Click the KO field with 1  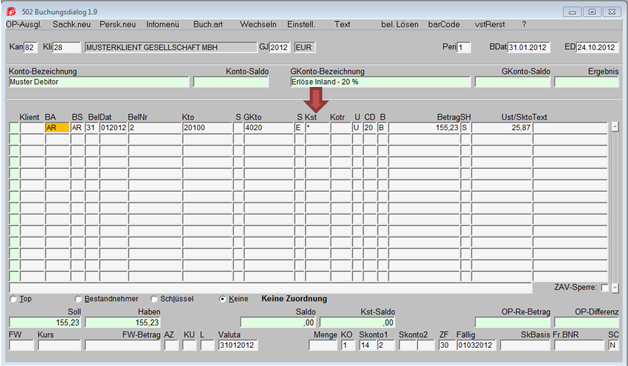pyautogui.click(x=348, y=345)
